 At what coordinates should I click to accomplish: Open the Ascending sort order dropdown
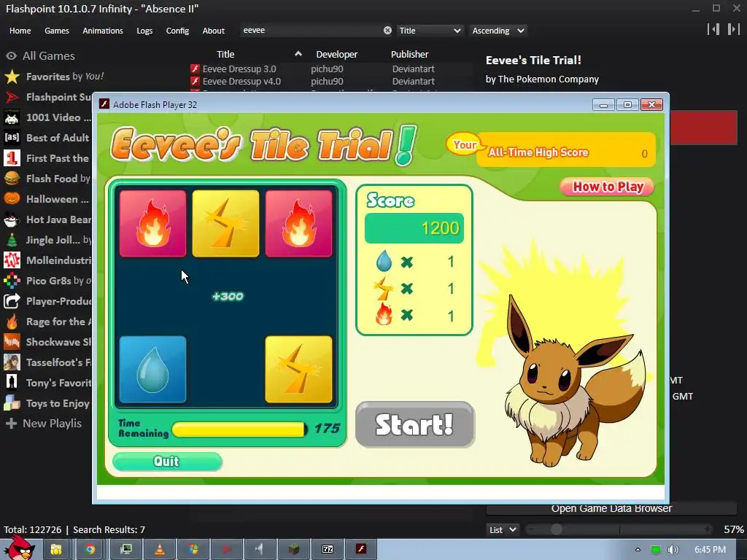point(498,31)
